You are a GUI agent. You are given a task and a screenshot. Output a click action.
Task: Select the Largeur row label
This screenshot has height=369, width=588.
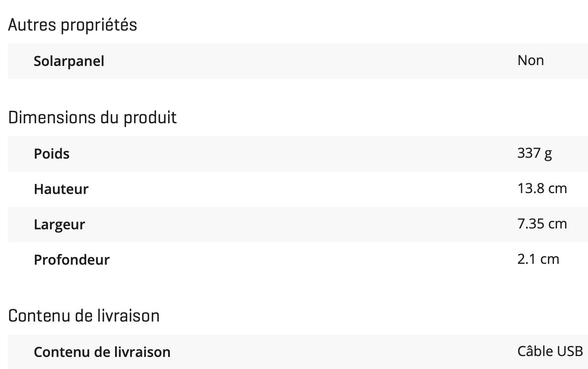tap(59, 225)
